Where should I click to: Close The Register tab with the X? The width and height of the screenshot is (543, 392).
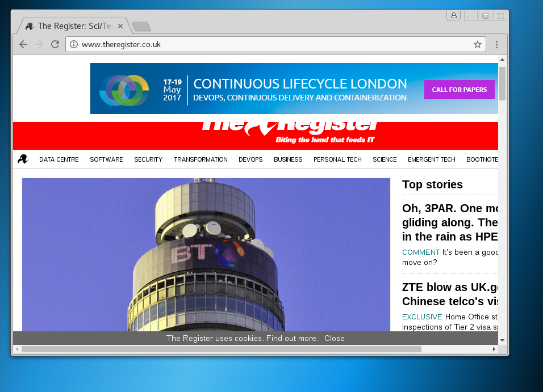[x=120, y=26]
